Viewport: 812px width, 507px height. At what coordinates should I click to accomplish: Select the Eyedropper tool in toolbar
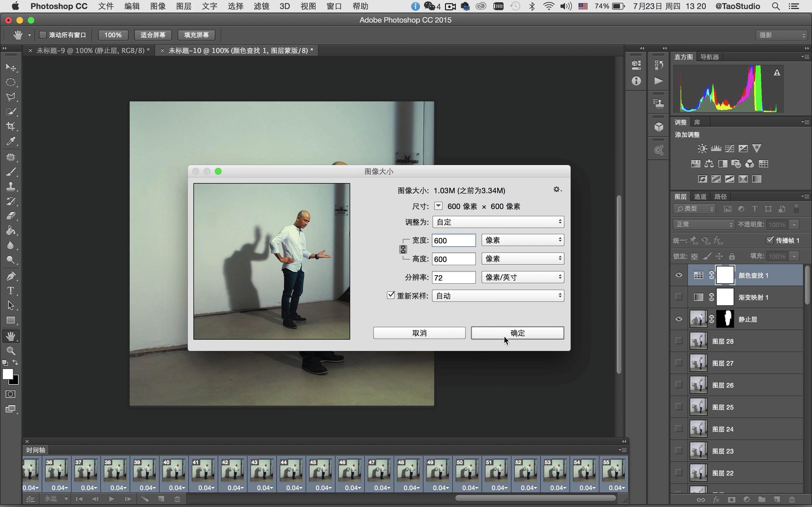click(11, 141)
